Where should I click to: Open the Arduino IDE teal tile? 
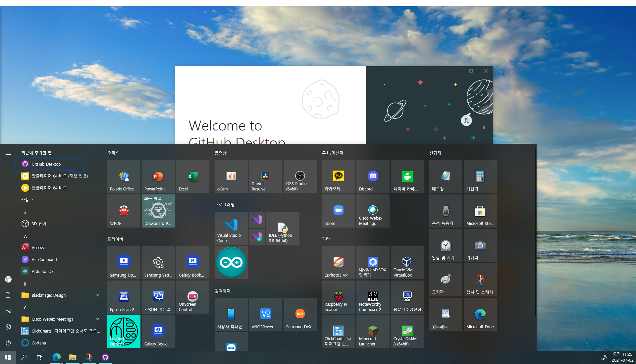[231, 263]
